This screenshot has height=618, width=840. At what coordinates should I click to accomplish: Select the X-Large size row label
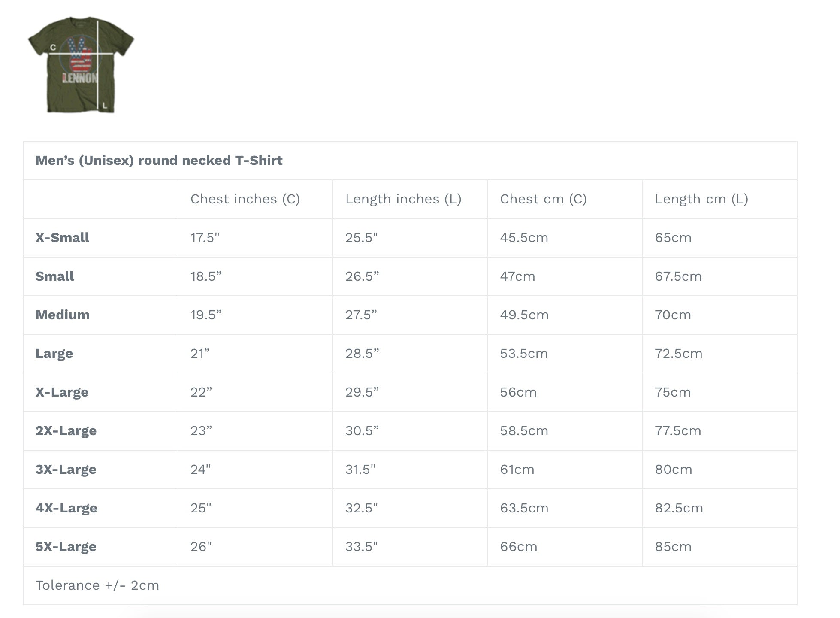click(x=62, y=393)
